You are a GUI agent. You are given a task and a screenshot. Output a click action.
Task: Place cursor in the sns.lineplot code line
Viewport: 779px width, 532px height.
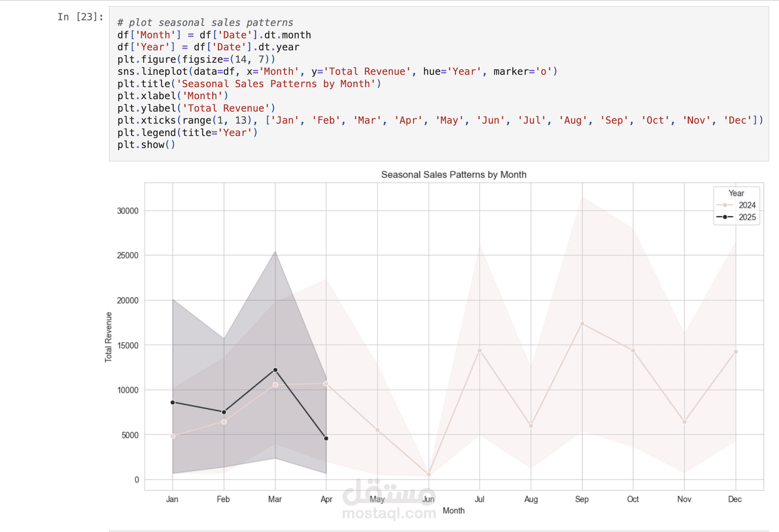coord(337,71)
